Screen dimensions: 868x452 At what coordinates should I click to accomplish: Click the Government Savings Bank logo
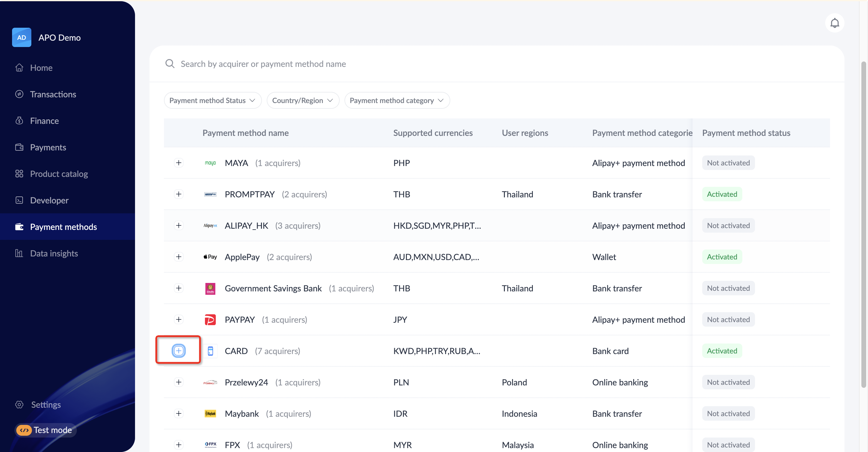[x=210, y=288]
